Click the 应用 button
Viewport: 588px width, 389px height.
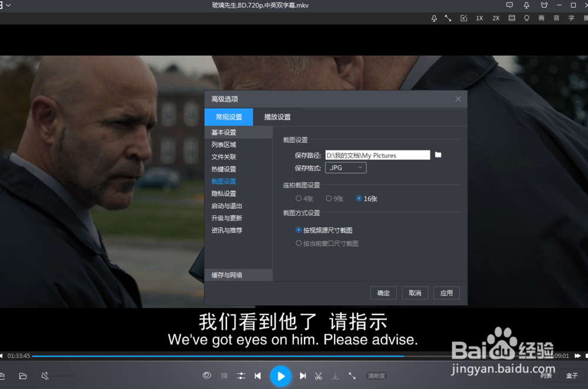point(446,293)
